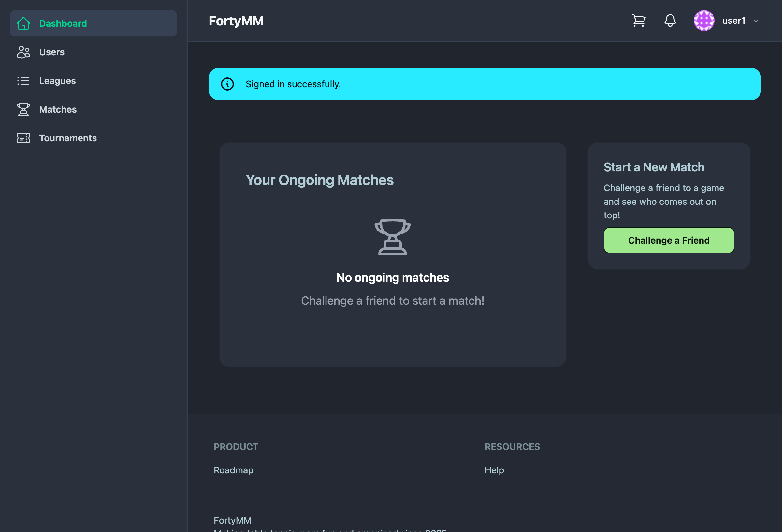Click the user1 profile avatar
Screen dimensions: 782x532
[704, 21]
